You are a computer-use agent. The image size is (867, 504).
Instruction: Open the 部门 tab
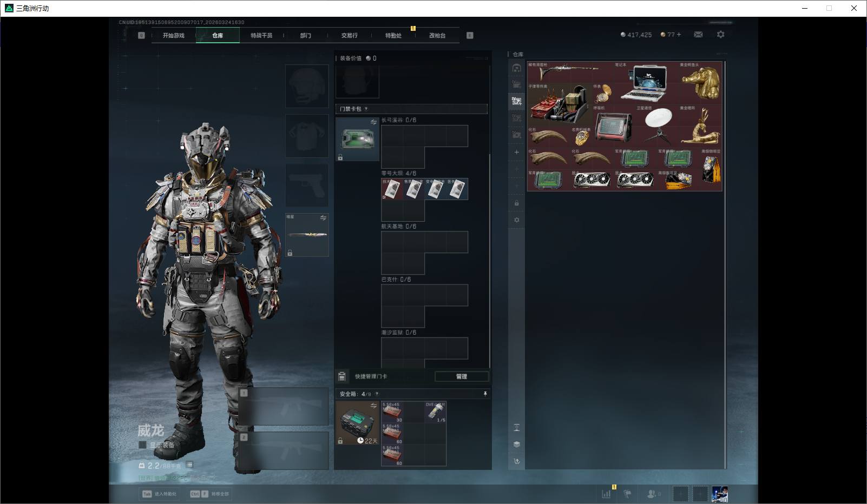coord(306,35)
